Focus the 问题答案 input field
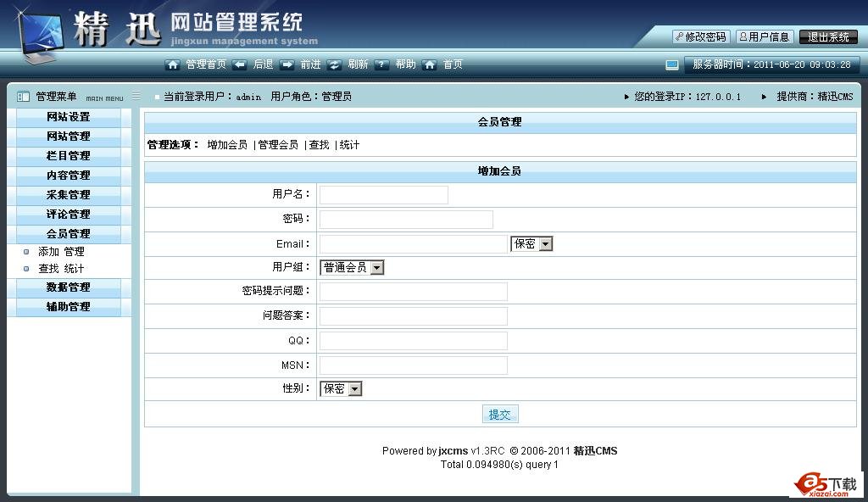Image resolution: width=868 pixels, height=502 pixels. 414,315
